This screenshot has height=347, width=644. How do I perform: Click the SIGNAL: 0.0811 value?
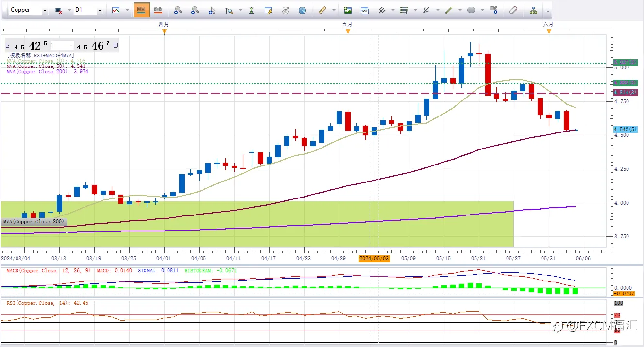tap(159, 270)
